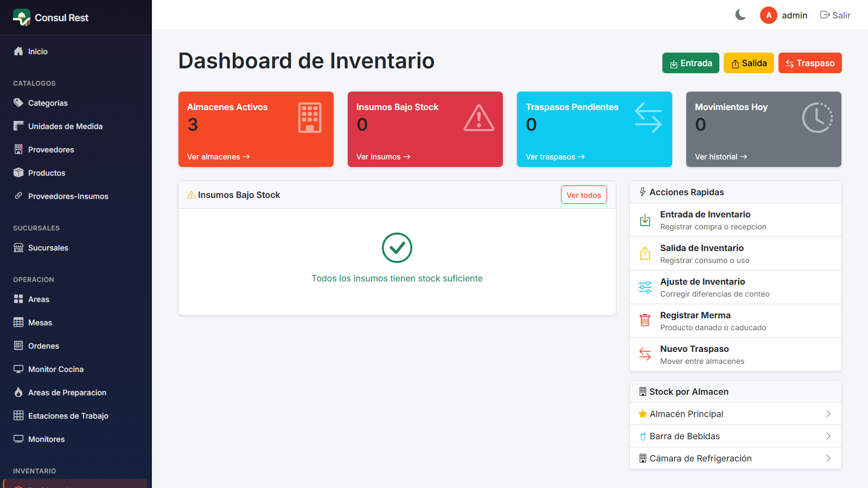Open Proveedores in sidebar
The height and width of the screenshot is (488, 868).
click(76, 150)
